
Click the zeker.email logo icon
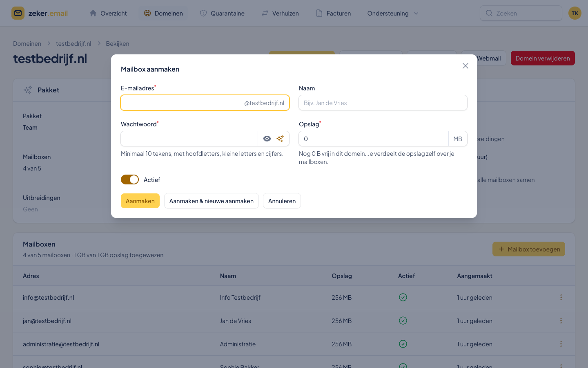point(18,13)
